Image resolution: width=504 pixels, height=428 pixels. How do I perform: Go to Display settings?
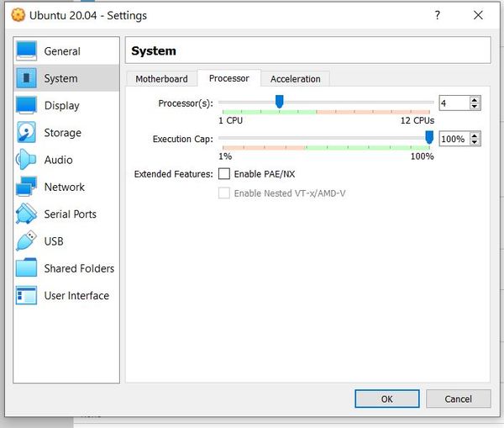coord(66,105)
